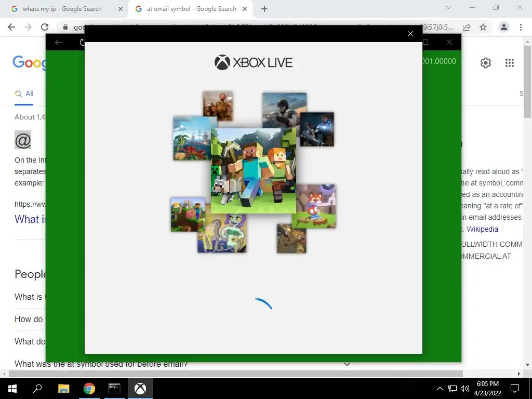Expand 'What was the at symbol' question

click(347, 364)
